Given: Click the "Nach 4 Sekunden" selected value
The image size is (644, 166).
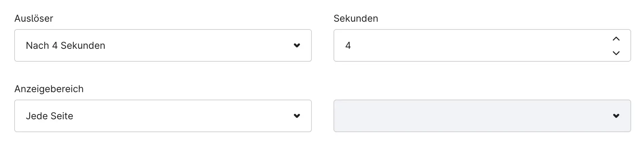Looking at the screenshot, I should pos(65,45).
